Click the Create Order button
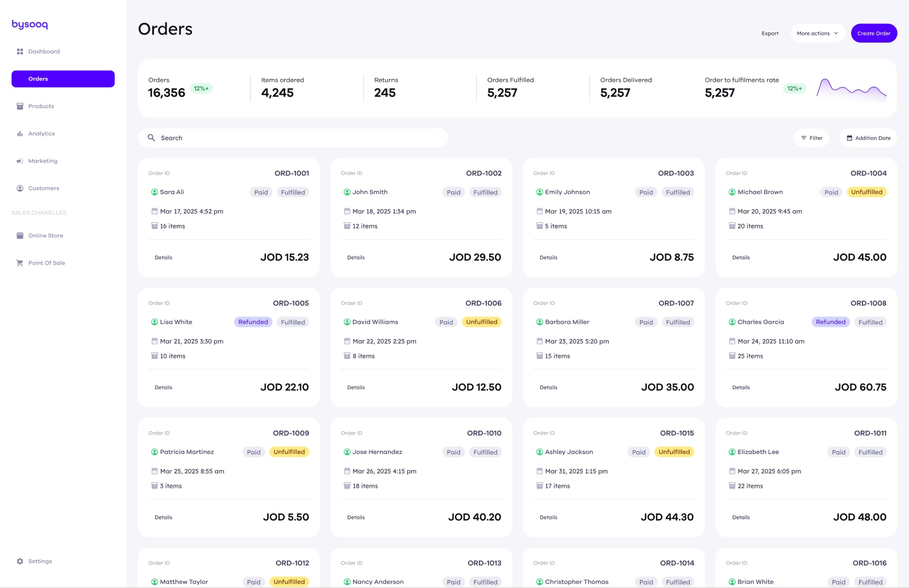Screen dimensions: 909x588 click(874, 34)
